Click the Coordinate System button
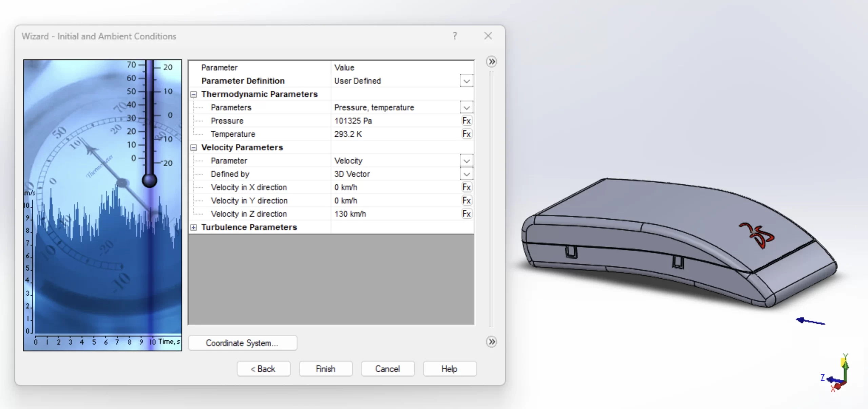868x409 pixels. [242, 343]
